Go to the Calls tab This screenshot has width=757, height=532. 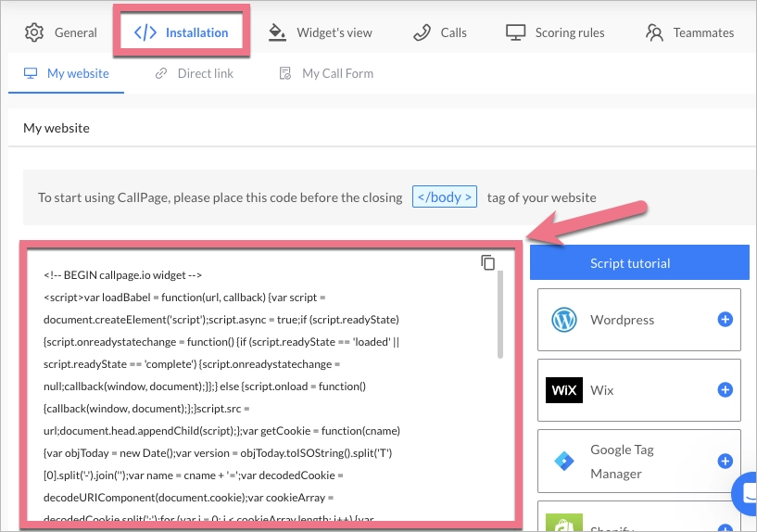click(440, 32)
